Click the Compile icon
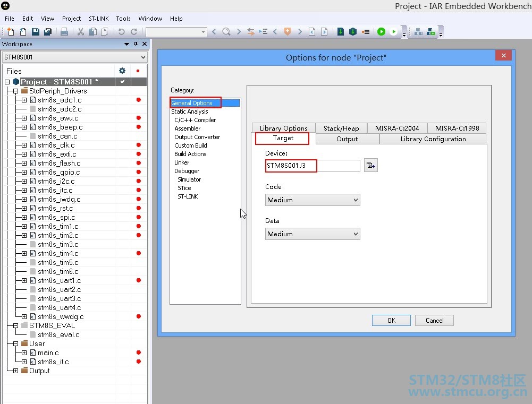Image resolution: width=532 pixels, height=404 pixels. [x=341, y=32]
